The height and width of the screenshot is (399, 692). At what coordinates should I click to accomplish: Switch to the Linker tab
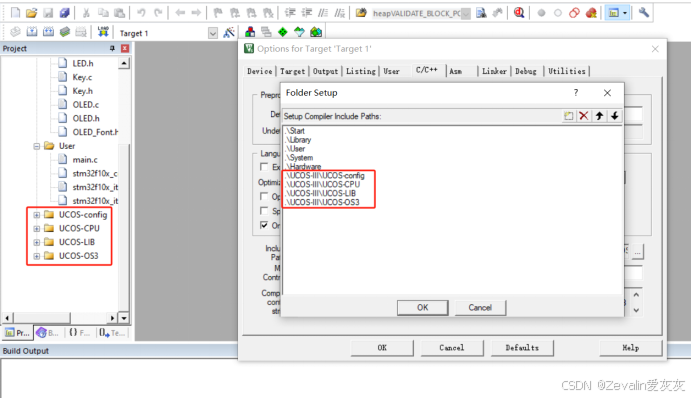494,71
